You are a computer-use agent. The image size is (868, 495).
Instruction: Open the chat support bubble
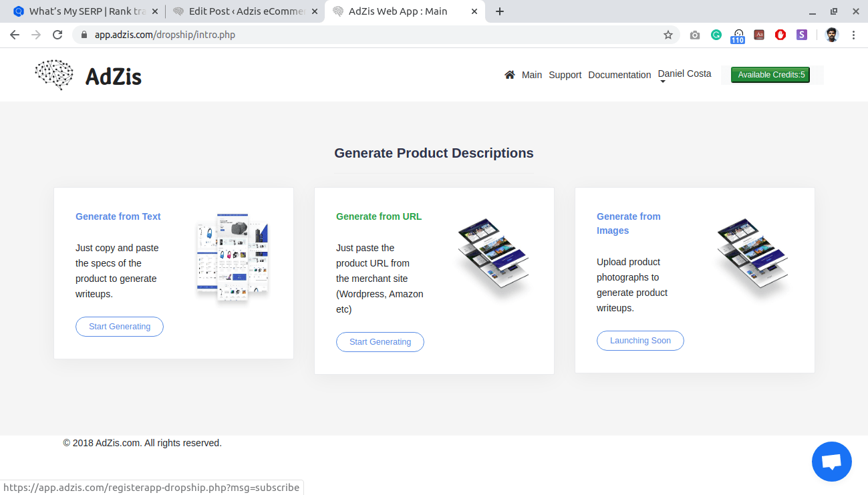pos(831,462)
